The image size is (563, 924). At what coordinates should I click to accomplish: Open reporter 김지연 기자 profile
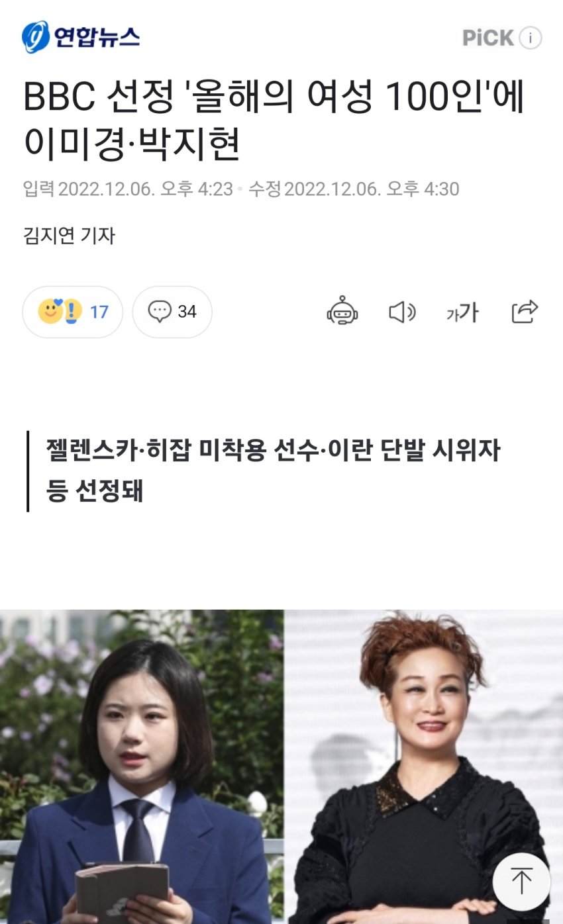(69, 236)
